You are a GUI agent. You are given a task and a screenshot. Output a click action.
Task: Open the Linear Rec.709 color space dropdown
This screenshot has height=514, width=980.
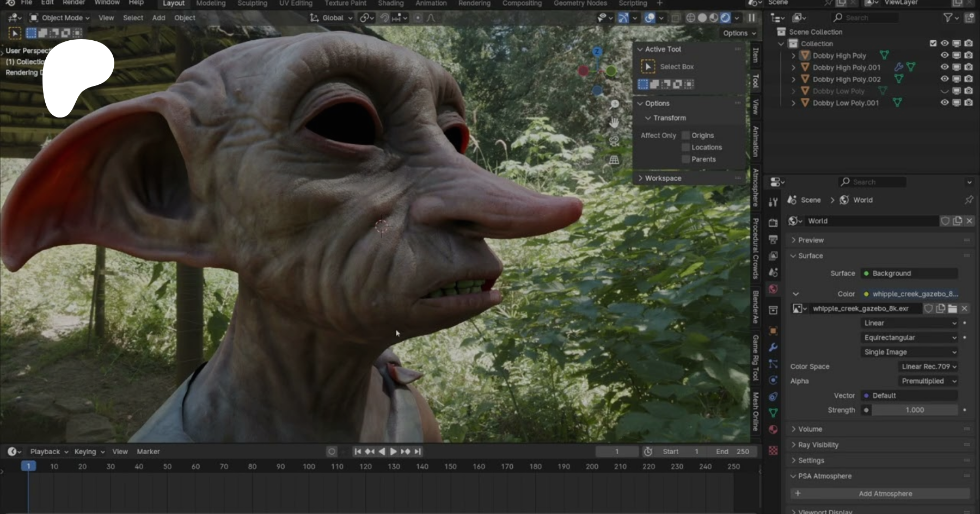(928, 367)
